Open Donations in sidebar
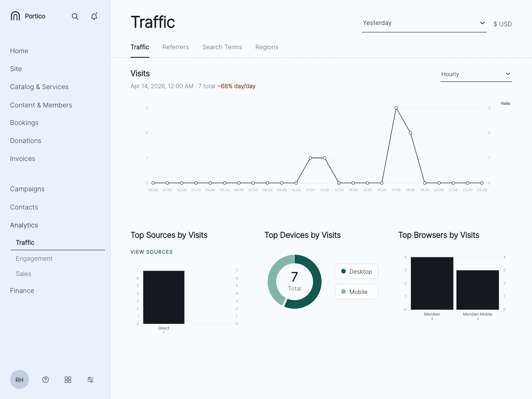Viewport: 532px width, 399px height. coord(26,141)
